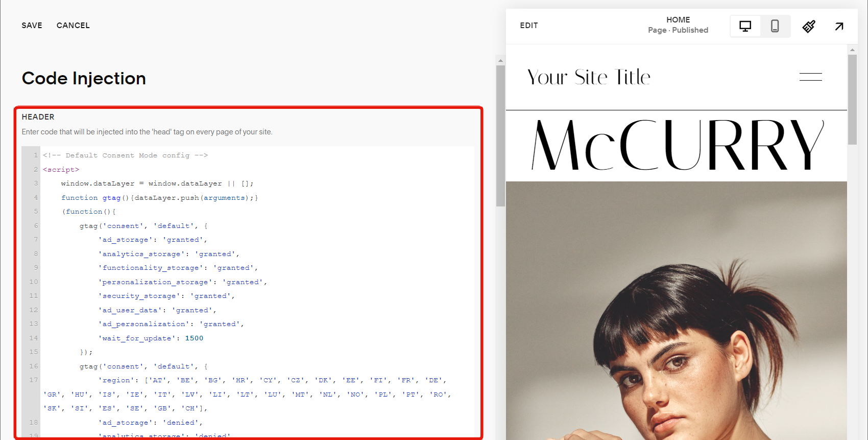The width and height of the screenshot is (868, 440).
Task: Click the scrollbar thumb of code panel
Action: point(500,135)
